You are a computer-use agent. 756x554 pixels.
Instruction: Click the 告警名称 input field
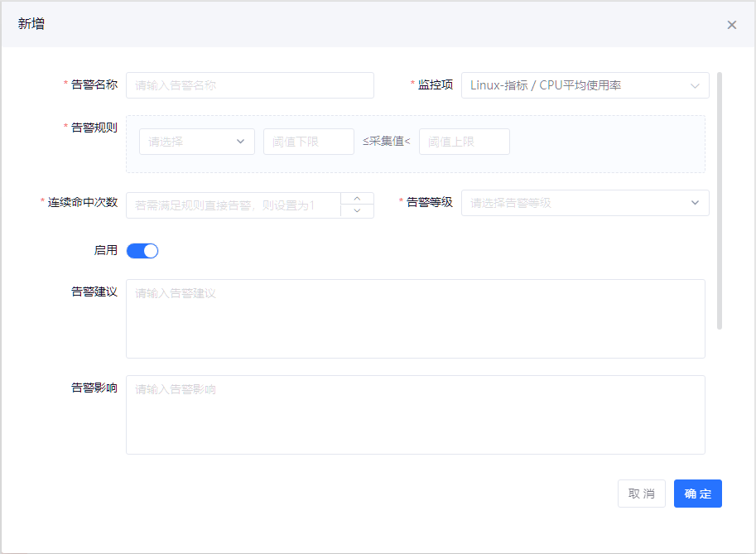pyautogui.click(x=249, y=85)
